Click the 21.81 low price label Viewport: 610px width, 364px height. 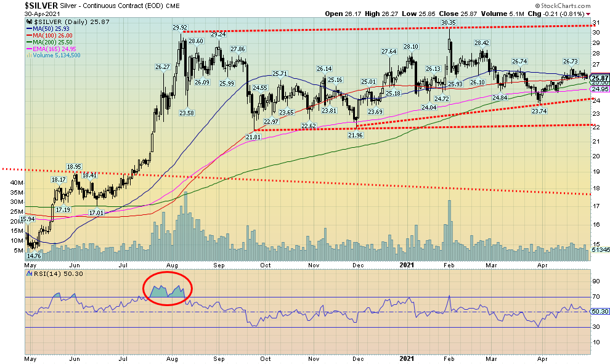pyautogui.click(x=254, y=137)
